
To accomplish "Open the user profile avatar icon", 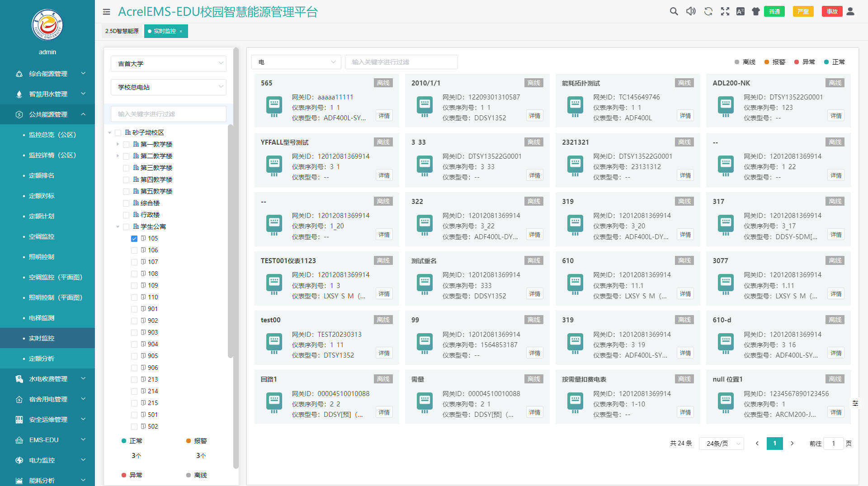I will (850, 11).
